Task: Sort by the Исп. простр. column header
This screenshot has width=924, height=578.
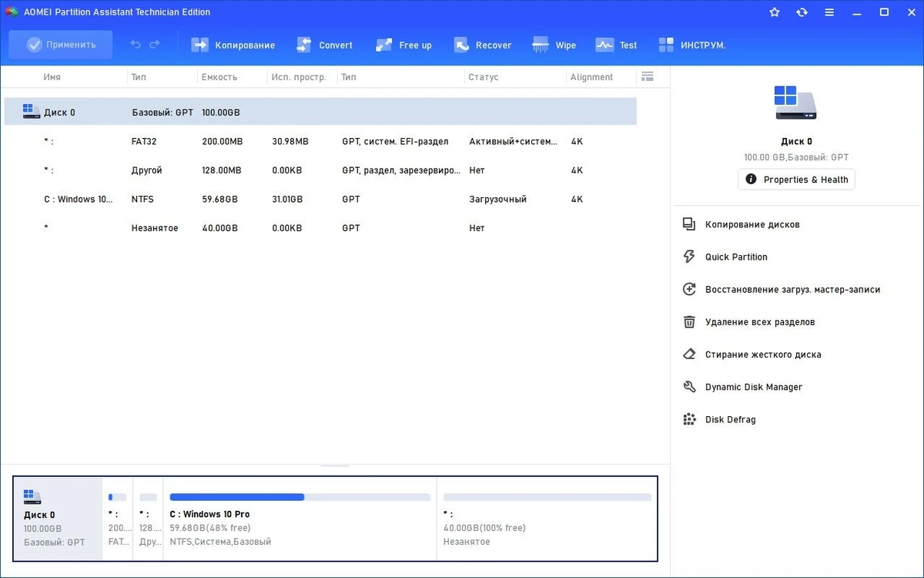Action: [x=299, y=77]
